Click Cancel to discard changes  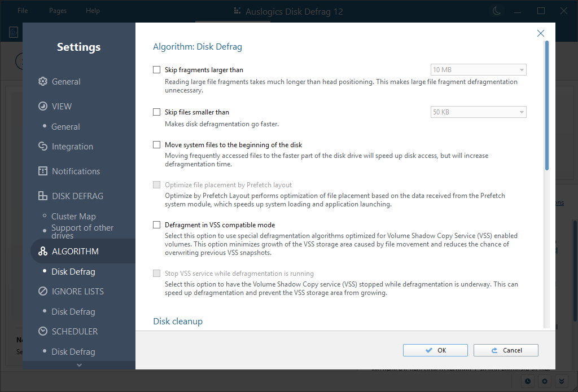pyautogui.click(x=506, y=350)
